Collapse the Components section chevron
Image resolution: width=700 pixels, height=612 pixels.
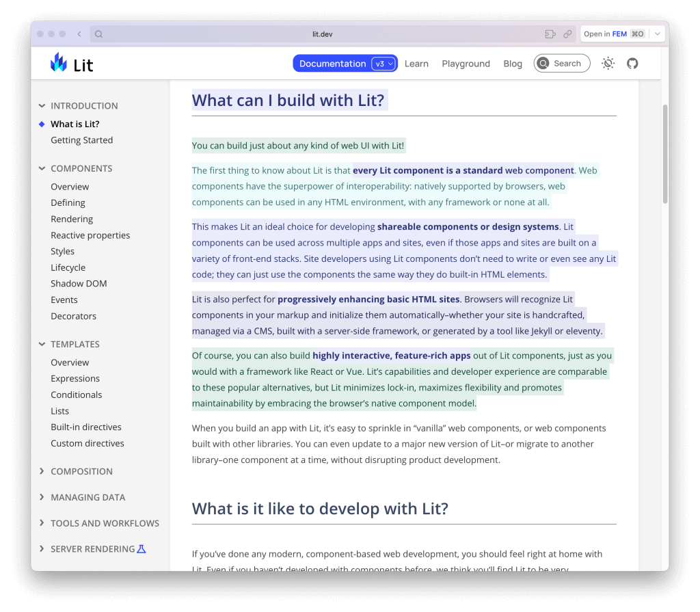(42, 168)
